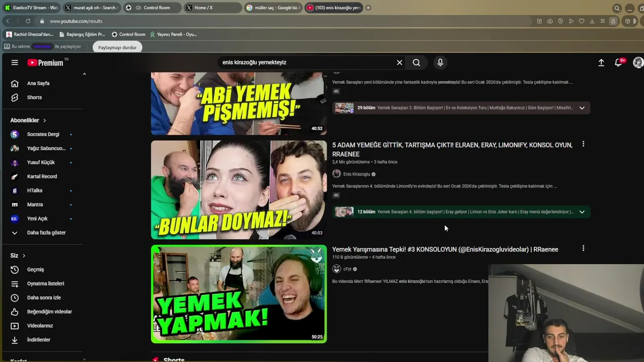Open the Kartal Record subscription
Screen dimensions: 644x362
[41, 177]
